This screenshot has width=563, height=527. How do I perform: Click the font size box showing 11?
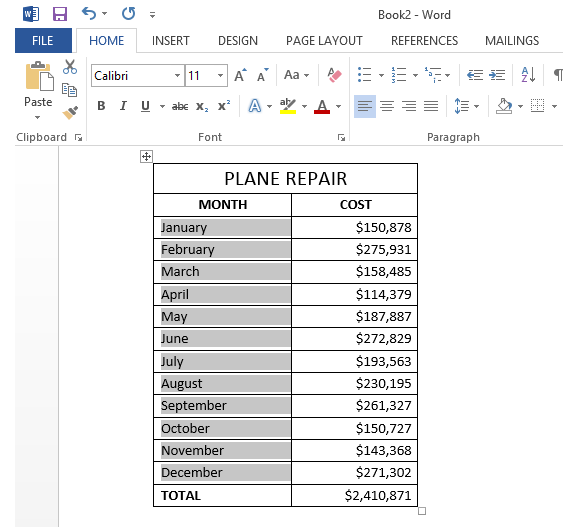coord(200,75)
